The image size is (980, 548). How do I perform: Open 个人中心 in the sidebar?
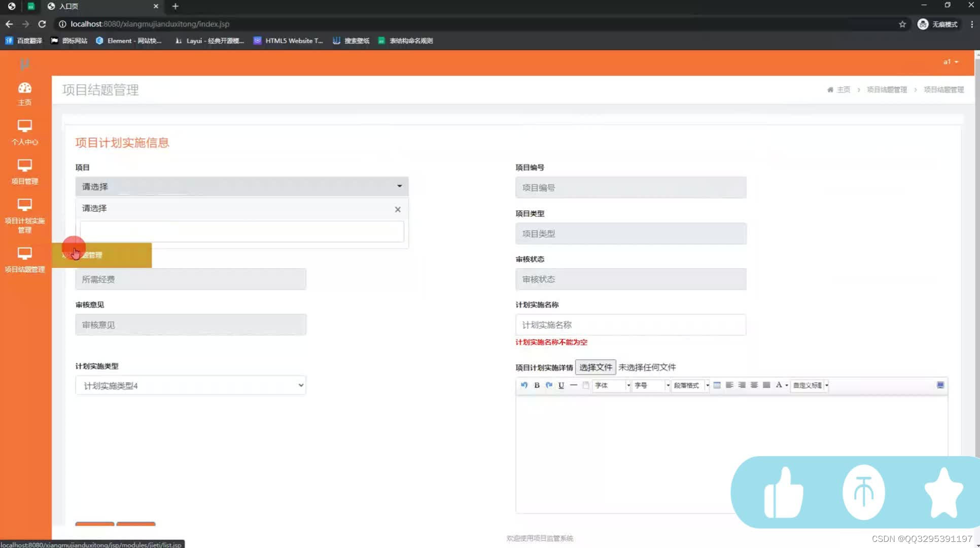24,133
